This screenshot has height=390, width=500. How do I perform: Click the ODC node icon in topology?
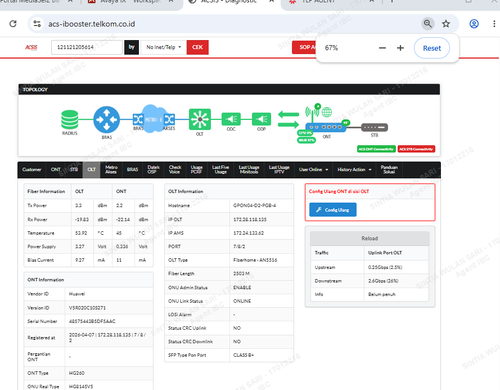(231, 119)
